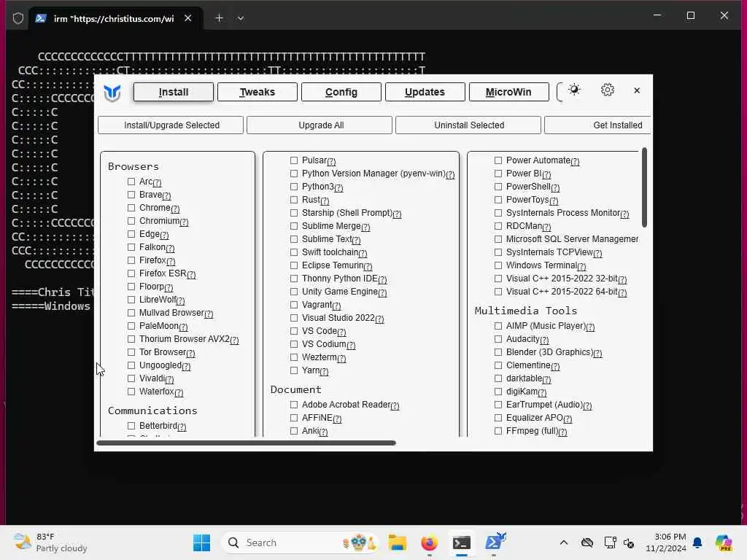Click the taskbar search highlight icon

click(x=359, y=542)
